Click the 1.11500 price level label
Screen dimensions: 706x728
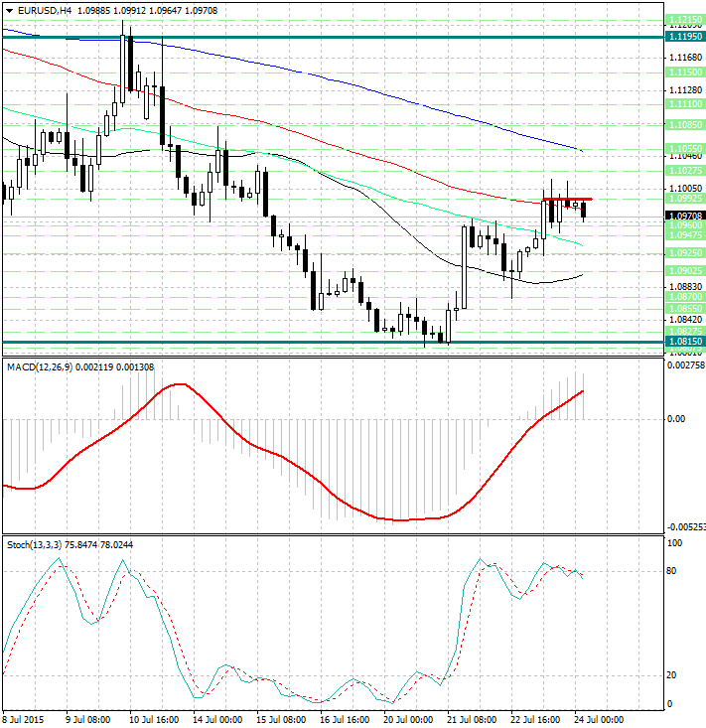(x=685, y=73)
